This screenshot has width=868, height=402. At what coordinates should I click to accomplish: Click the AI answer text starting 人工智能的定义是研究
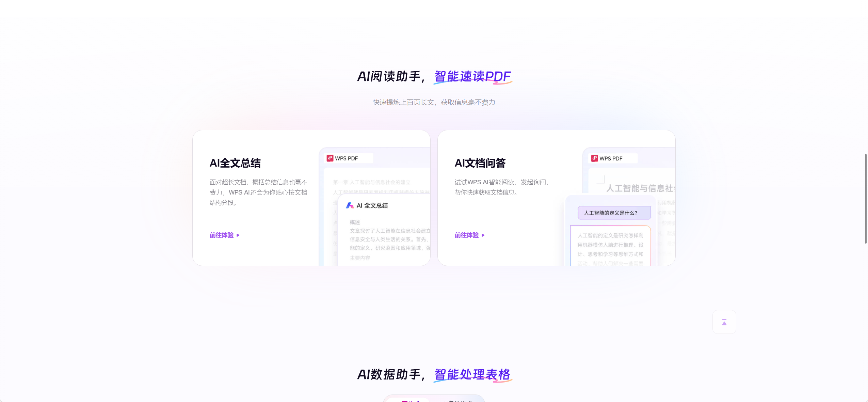tap(610, 249)
